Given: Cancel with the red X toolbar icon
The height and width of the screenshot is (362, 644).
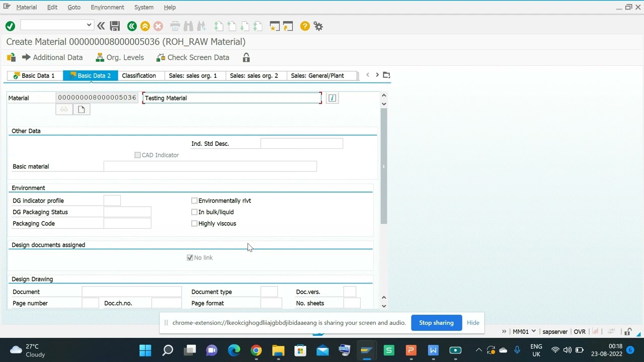Looking at the screenshot, I should (x=158, y=26).
